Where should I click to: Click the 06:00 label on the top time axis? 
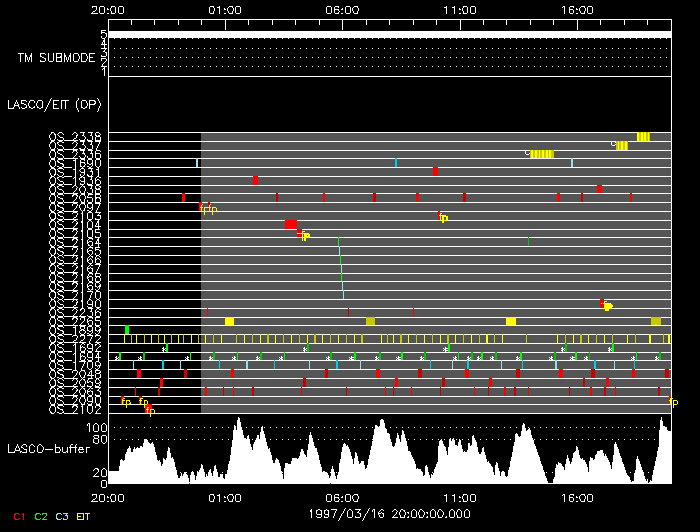coord(342,10)
